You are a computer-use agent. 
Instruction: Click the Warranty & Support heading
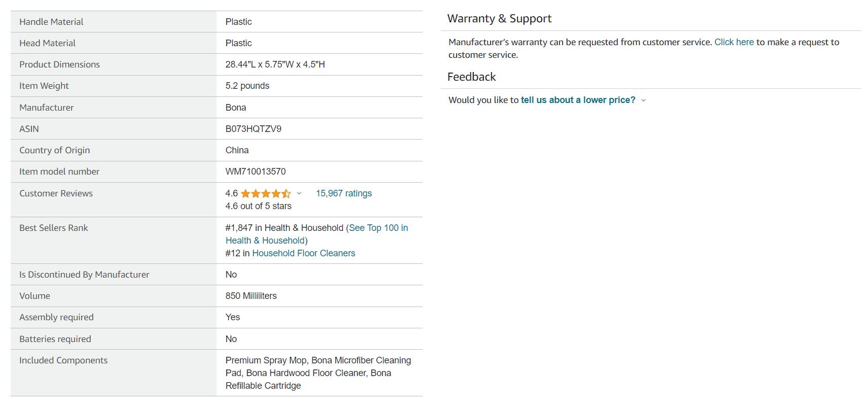coord(499,19)
